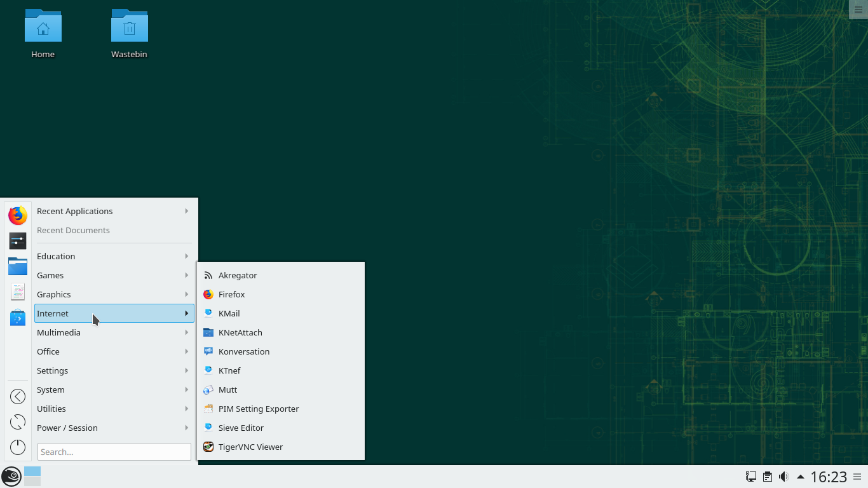
Task: Launch TigerVNC Viewer
Action: coord(250,447)
